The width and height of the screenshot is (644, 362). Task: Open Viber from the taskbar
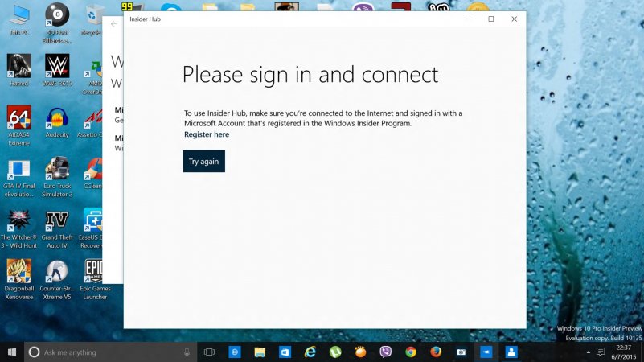pyautogui.click(x=385, y=352)
